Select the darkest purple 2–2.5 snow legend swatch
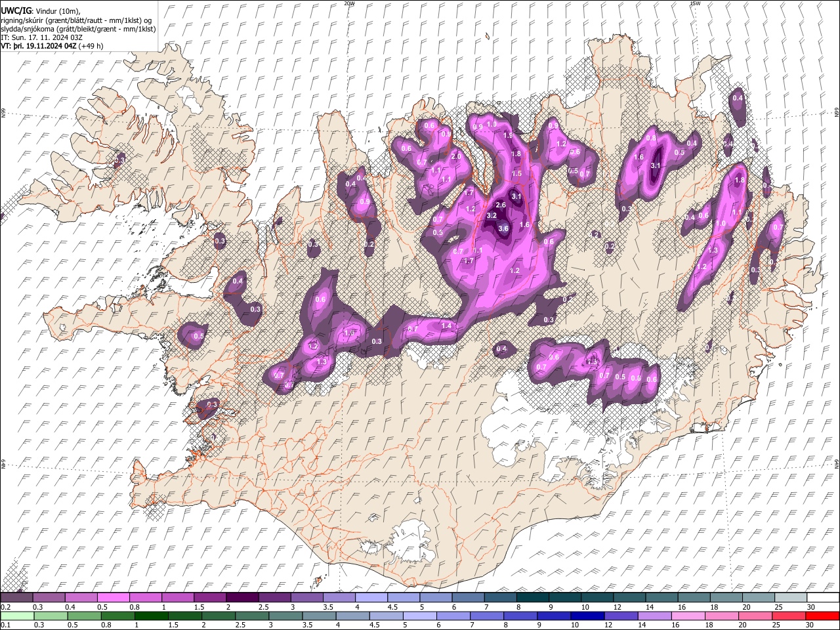The image size is (840, 630). 241,597
